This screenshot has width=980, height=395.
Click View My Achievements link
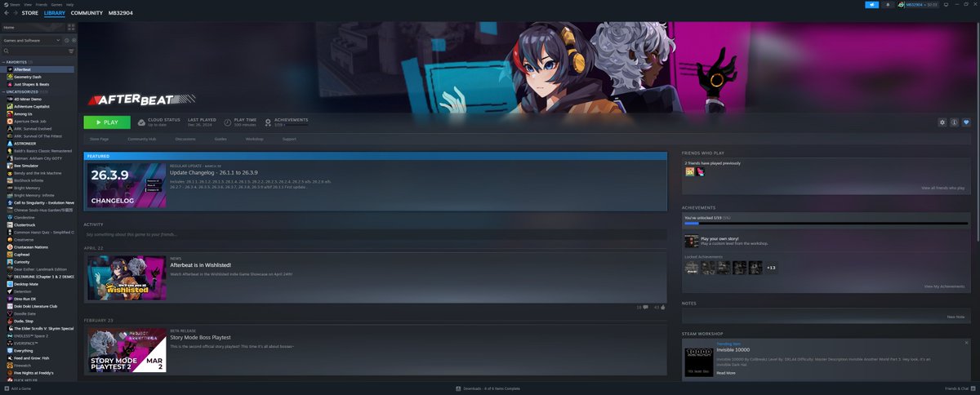pyautogui.click(x=944, y=286)
